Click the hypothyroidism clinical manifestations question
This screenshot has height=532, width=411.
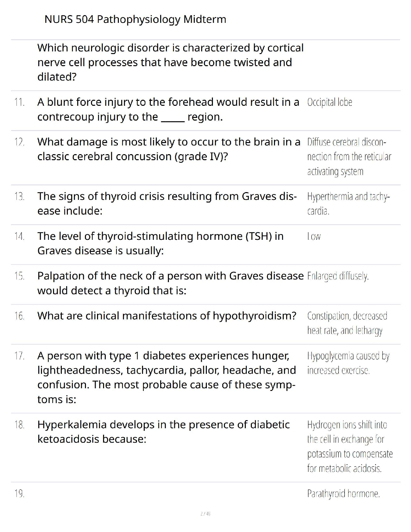click(x=167, y=316)
